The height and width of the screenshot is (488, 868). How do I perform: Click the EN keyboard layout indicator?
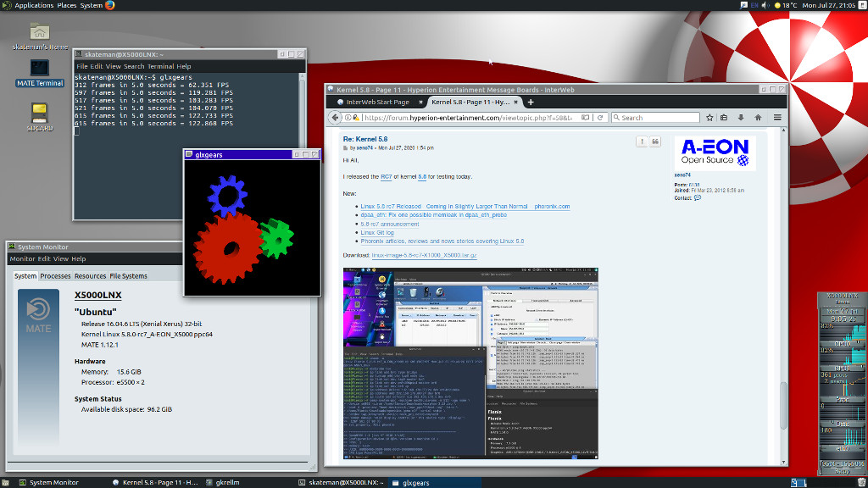coord(754,5)
